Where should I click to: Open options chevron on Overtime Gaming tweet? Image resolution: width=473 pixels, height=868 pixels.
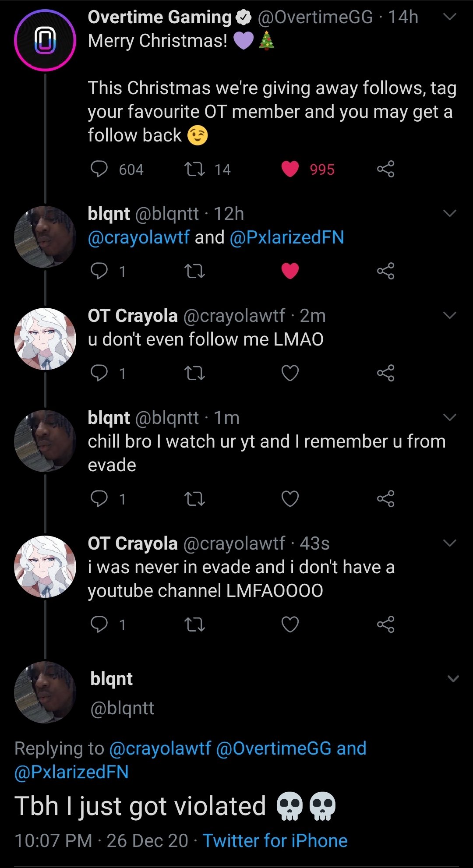tap(450, 17)
